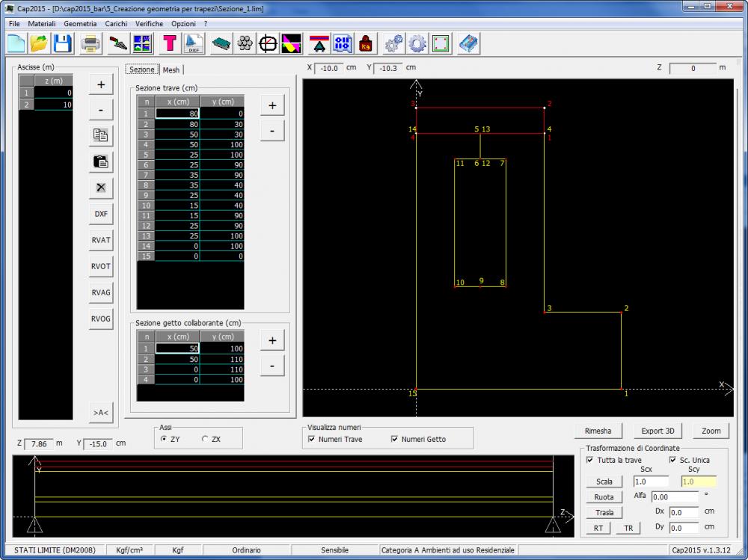
Task: Click the printer icon in toolbar
Action: click(x=91, y=44)
